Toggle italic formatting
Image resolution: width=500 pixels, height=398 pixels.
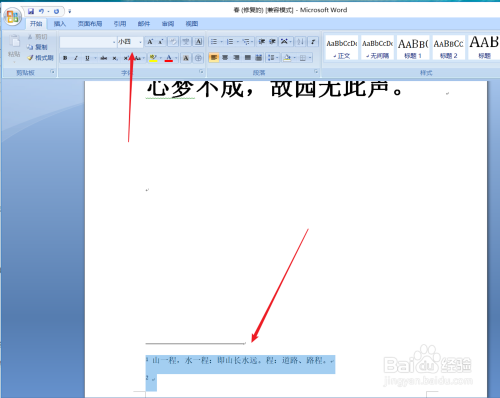click(x=76, y=58)
